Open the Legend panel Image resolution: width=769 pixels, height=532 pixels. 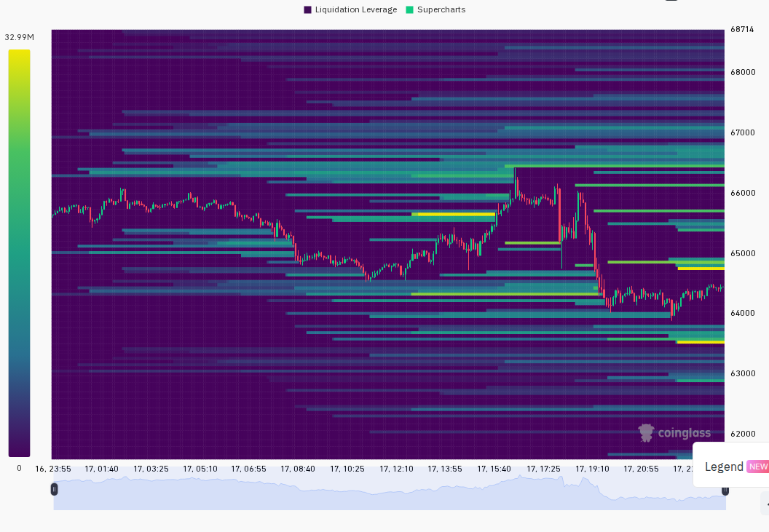click(724, 467)
